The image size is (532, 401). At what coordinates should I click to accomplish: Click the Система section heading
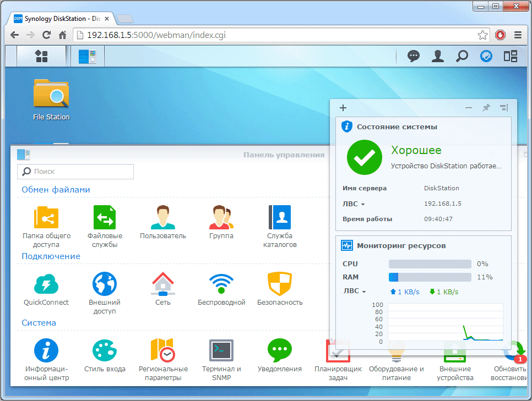click(x=39, y=323)
